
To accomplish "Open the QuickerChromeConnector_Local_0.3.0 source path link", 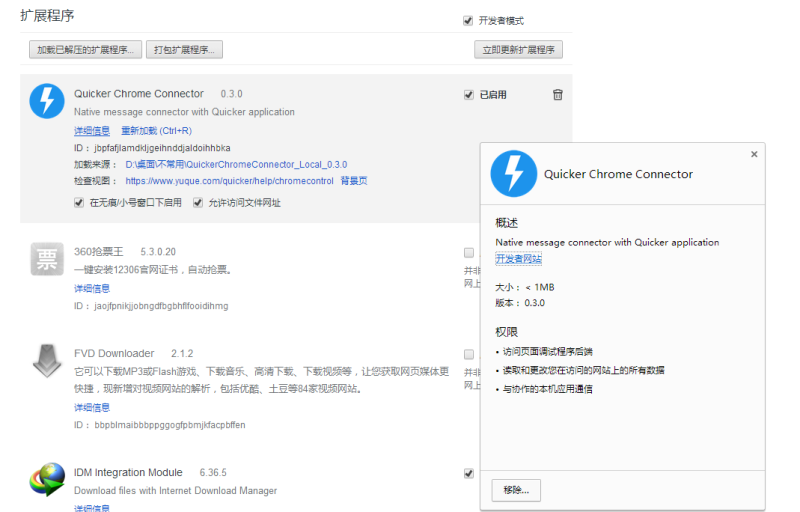I will point(236,165).
